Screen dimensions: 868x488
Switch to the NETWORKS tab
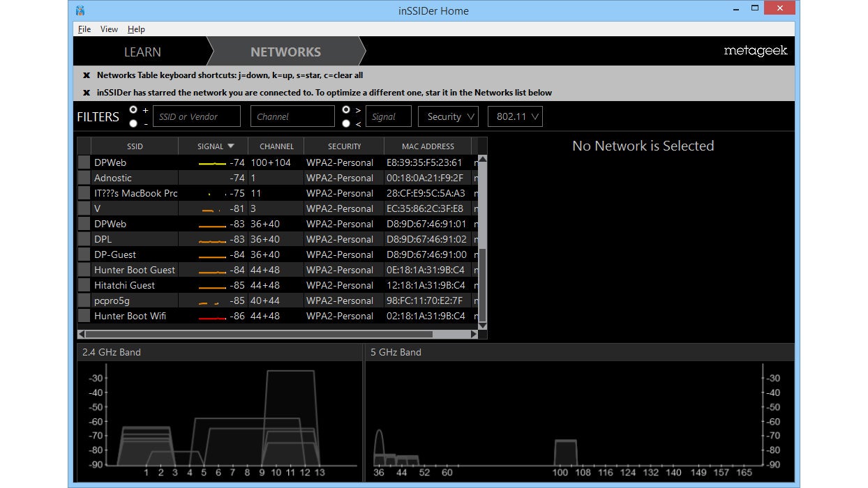tap(285, 52)
